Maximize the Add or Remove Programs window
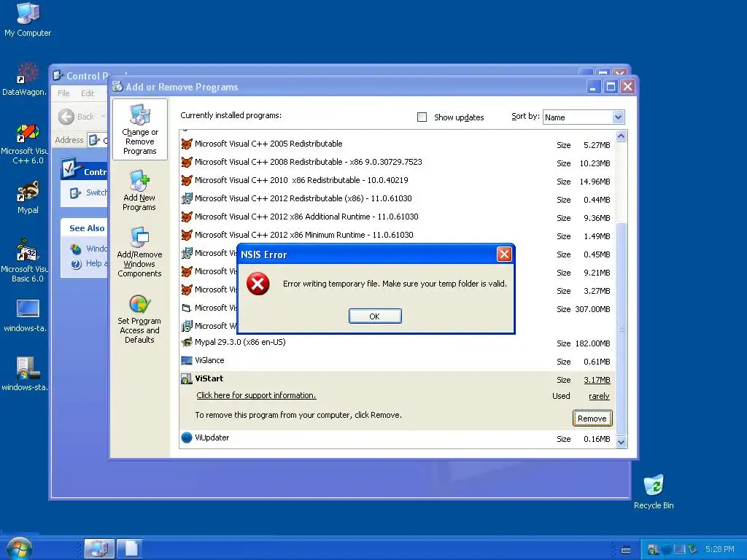Viewport: 747px width, 560px height. [x=611, y=87]
